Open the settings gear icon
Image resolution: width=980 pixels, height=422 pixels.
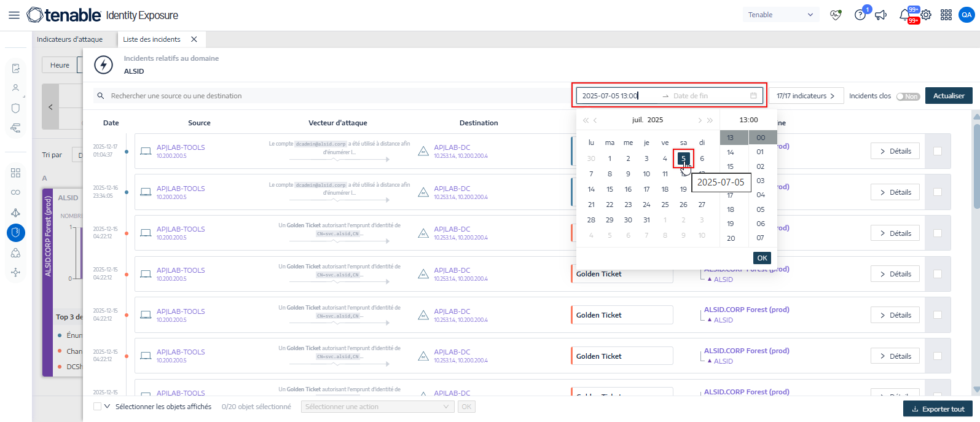pyautogui.click(x=926, y=15)
